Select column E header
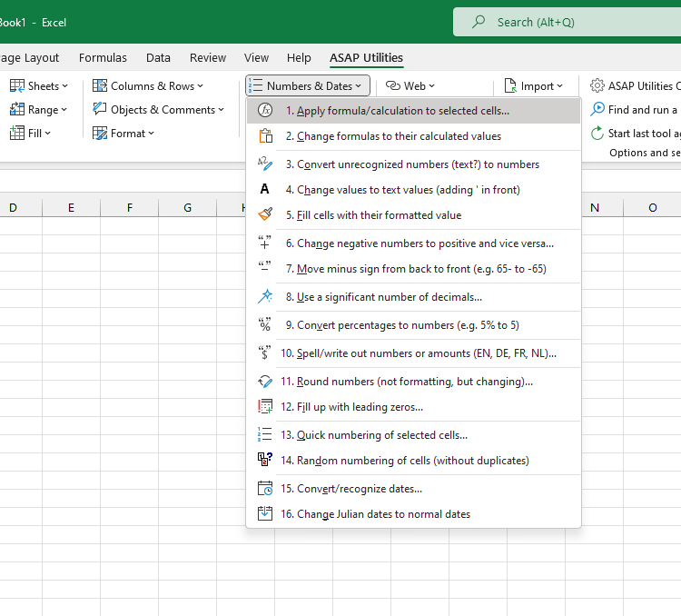681x616 pixels. click(x=71, y=207)
